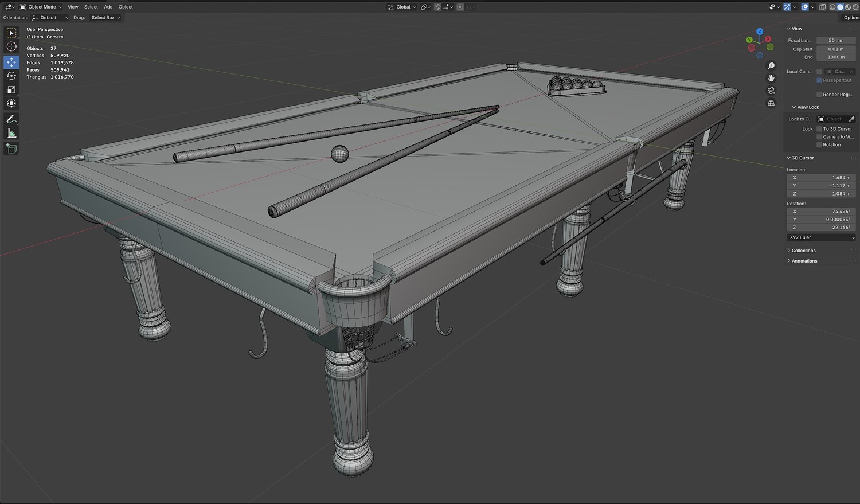Click cursor Location Z 1.084 m field
The width and height of the screenshot is (860, 504).
(x=822, y=194)
